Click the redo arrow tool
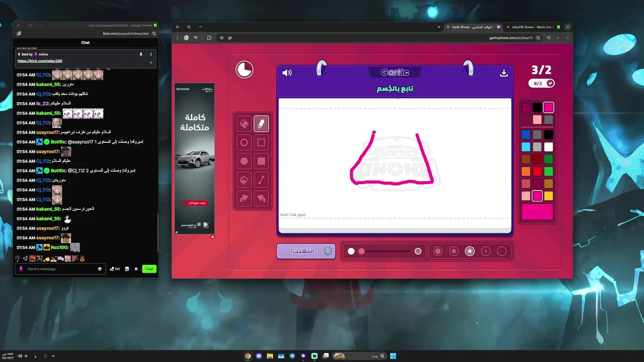Image resolution: width=644 pixels, height=362 pixels. [244, 199]
